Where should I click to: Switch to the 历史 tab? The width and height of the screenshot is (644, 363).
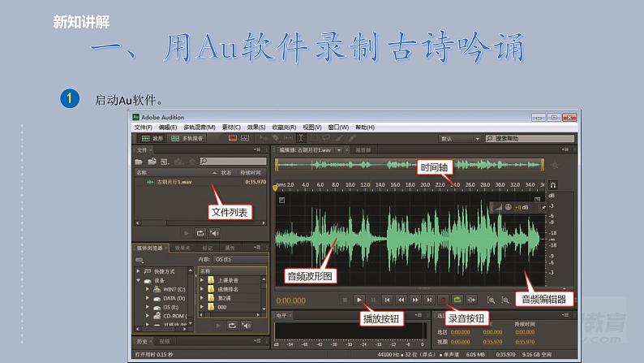point(142,341)
